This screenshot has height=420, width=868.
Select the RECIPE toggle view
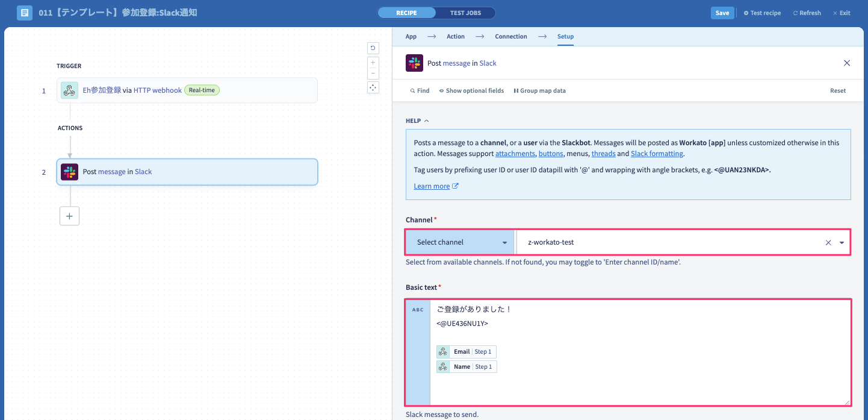pyautogui.click(x=407, y=13)
